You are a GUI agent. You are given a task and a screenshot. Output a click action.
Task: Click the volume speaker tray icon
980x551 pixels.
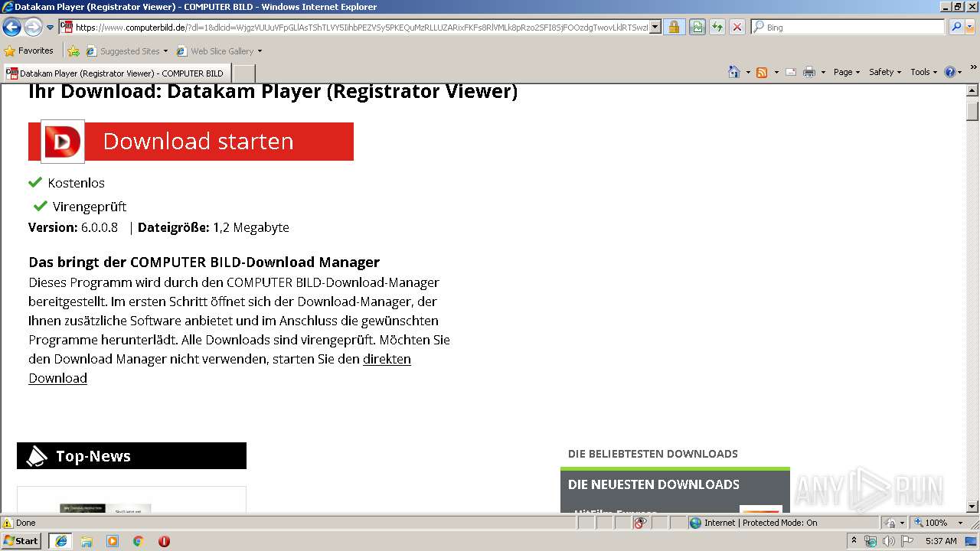888,541
